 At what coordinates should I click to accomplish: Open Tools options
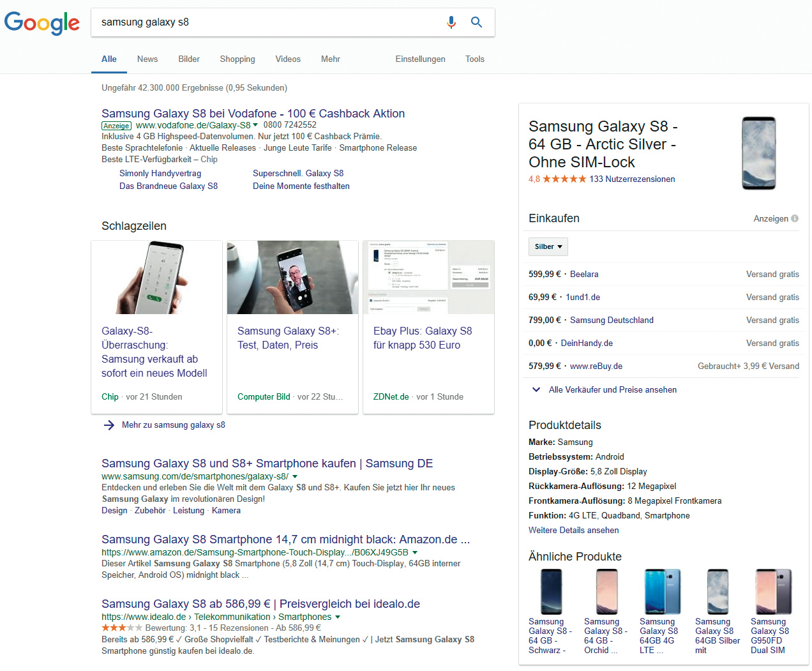pos(475,59)
